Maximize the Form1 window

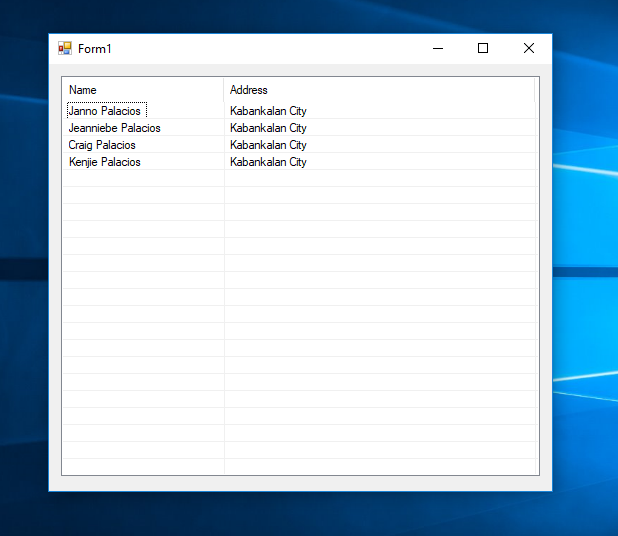click(x=483, y=48)
